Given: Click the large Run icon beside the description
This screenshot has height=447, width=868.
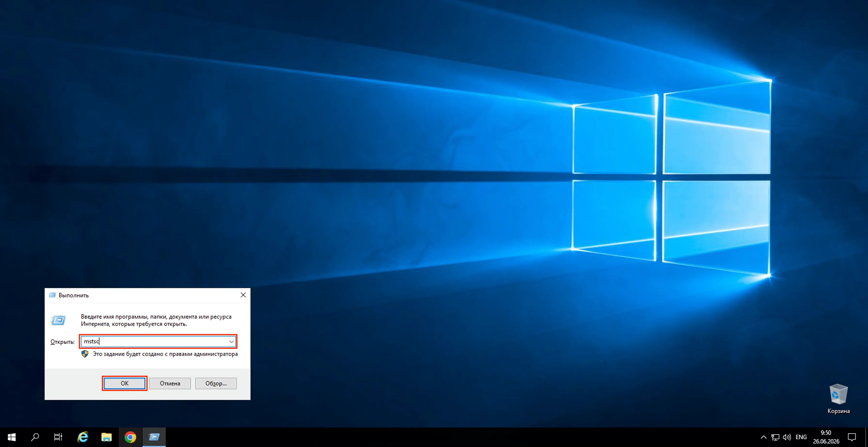Looking at the screenshot, I should click(58, 320).
